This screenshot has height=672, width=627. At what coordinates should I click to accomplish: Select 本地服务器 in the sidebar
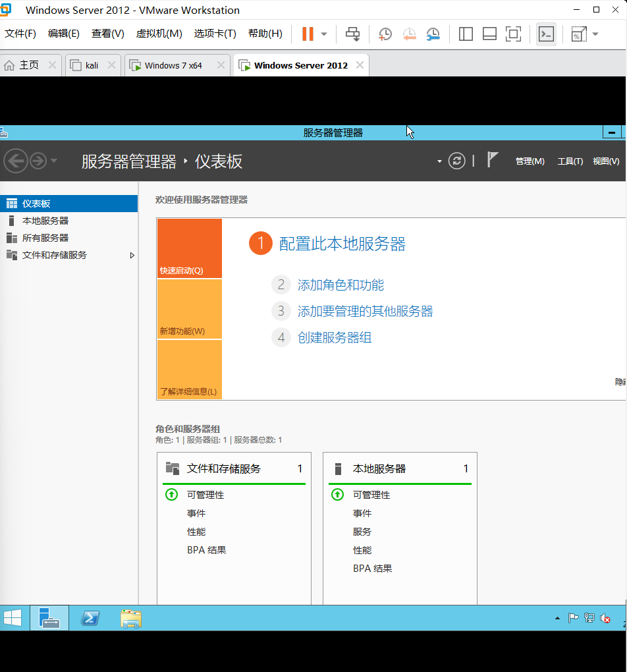(68, 221)
